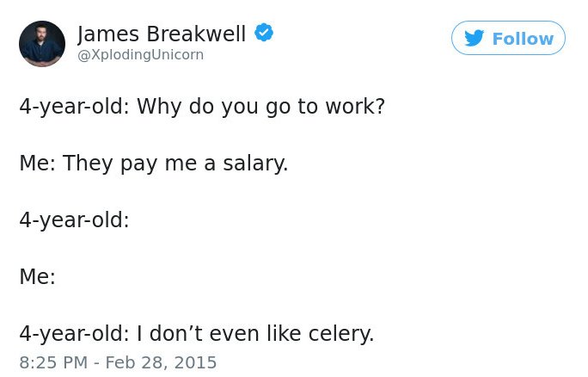The width and height of the screenshot is (588, 377).
Task: Click the time 8:25 PM in the timestamp
Action: click(x=53, y=362)
